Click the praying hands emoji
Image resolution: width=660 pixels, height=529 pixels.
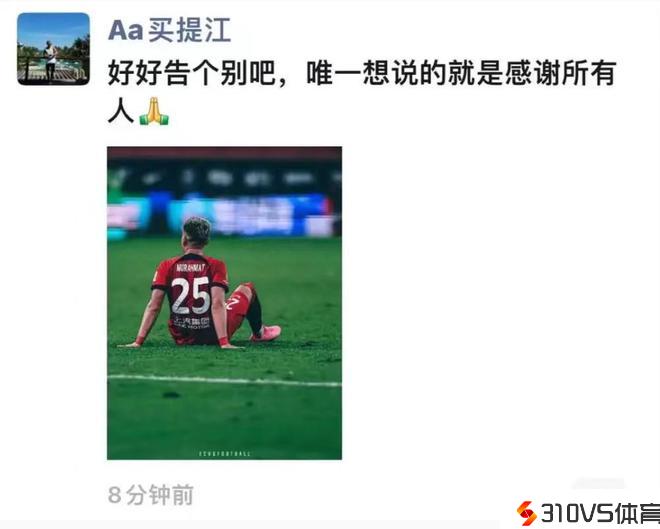point(154,112)
